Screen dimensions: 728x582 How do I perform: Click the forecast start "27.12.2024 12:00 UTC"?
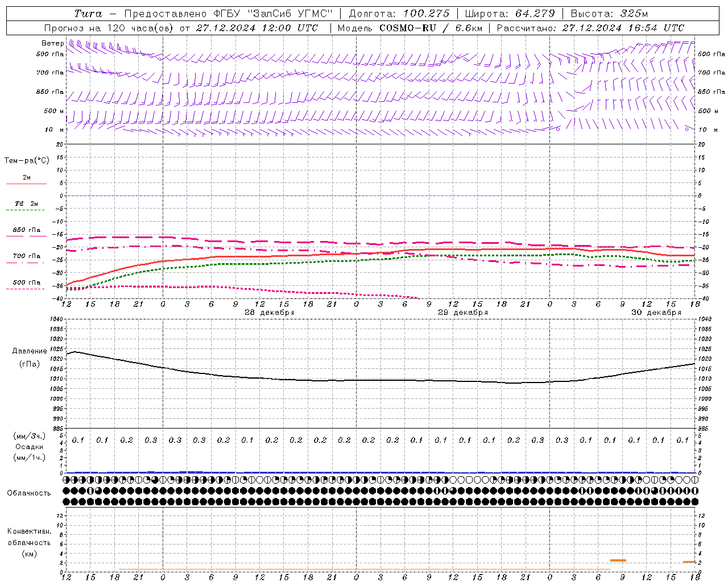257,28
